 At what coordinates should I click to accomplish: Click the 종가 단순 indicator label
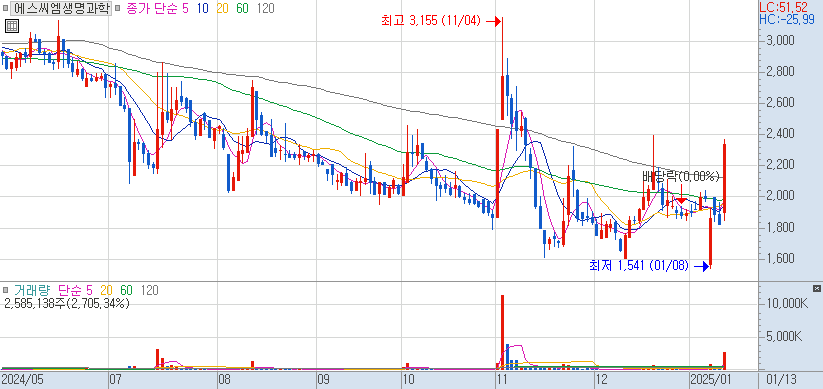(152, 8)
